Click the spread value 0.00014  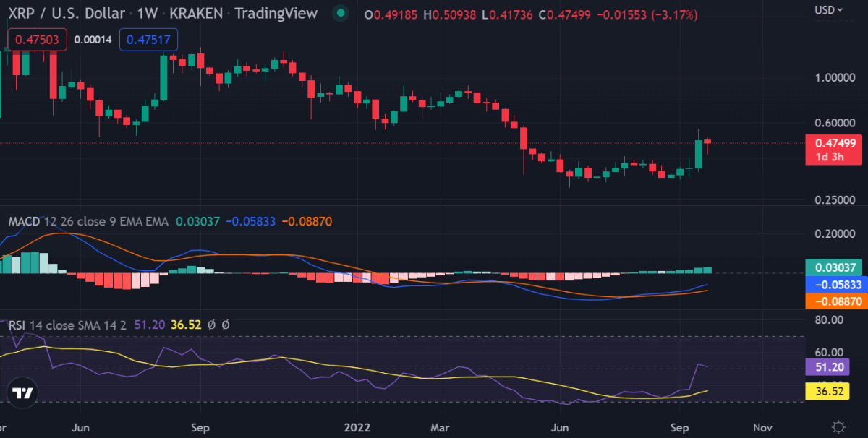93,40
